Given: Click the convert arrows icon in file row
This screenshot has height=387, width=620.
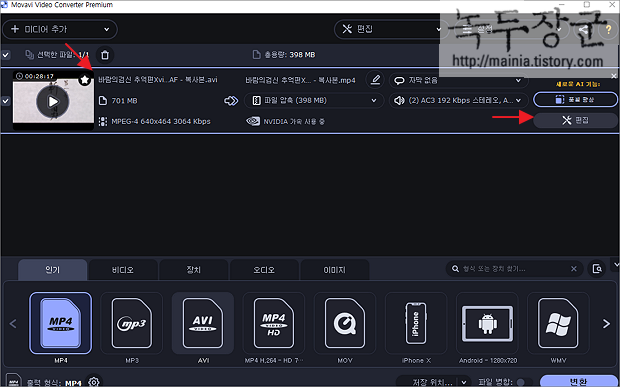Looking at the screenshot, I should (231, 101).
